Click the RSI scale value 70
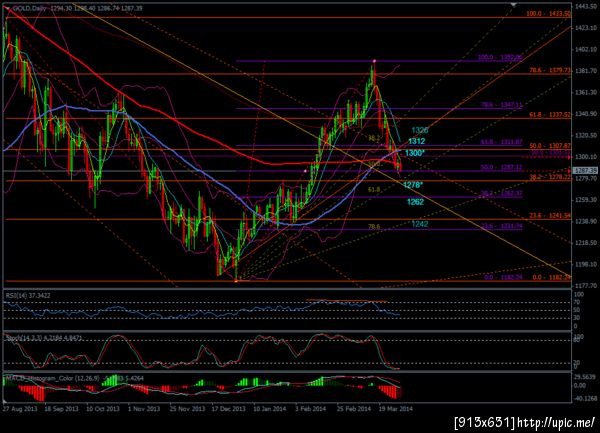600x433 pixels. [x=577, y=302]
